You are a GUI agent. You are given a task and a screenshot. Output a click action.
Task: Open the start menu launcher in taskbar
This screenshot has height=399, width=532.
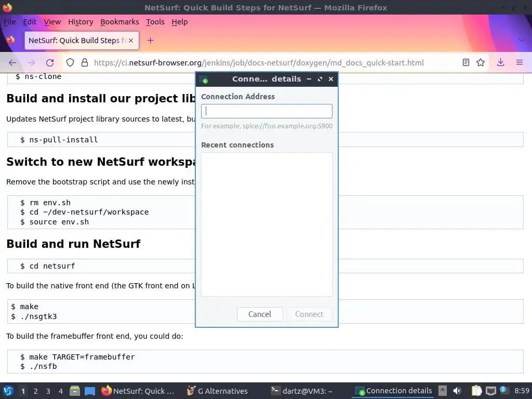pyautogui.click(x=8, y=391)
